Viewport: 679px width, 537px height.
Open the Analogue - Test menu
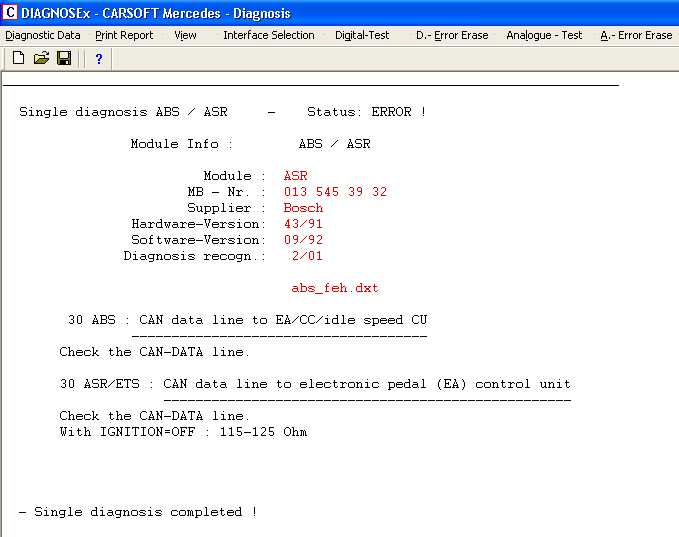(544, 35)
